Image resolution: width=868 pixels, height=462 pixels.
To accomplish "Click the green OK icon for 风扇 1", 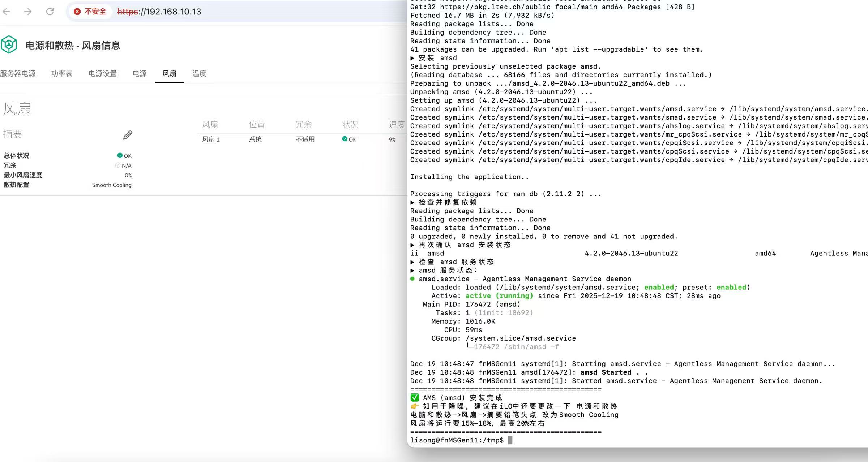I will tap(345, 139).
